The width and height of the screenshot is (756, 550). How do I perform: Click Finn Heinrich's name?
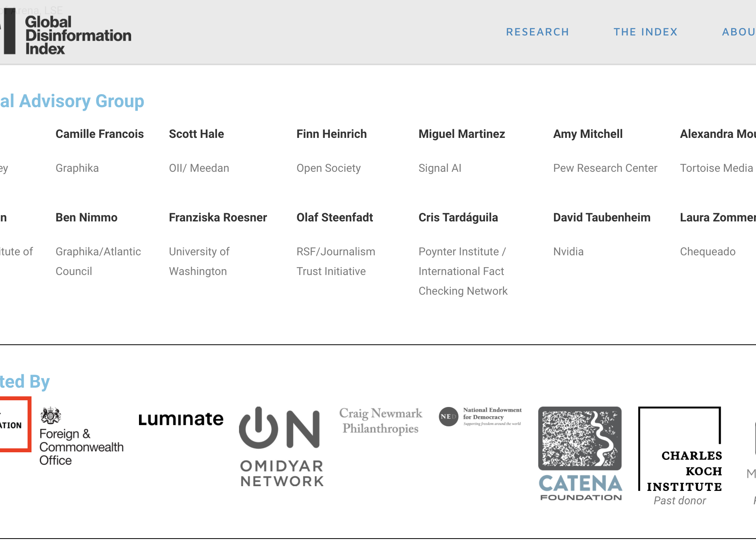click(332, 134)
